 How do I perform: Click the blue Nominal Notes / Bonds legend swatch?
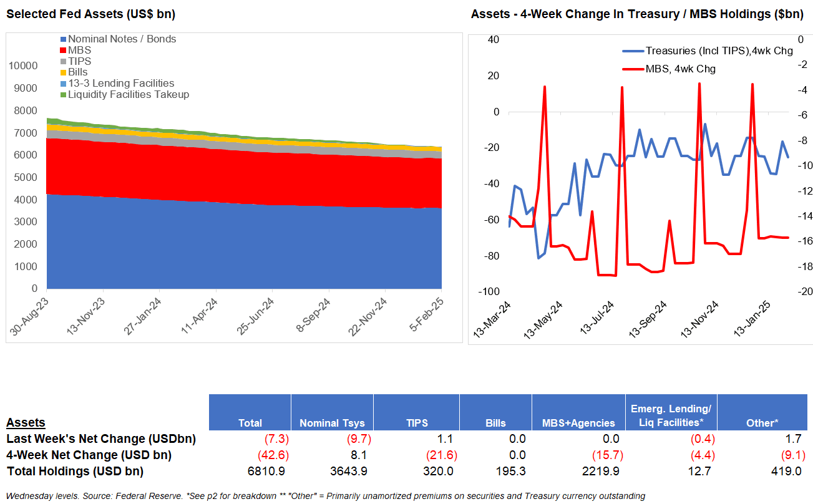[63, 39]
